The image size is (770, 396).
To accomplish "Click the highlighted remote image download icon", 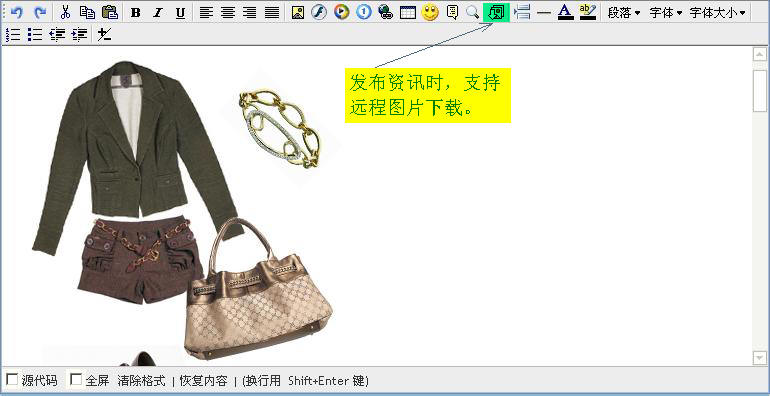I will tap(496, 12).
